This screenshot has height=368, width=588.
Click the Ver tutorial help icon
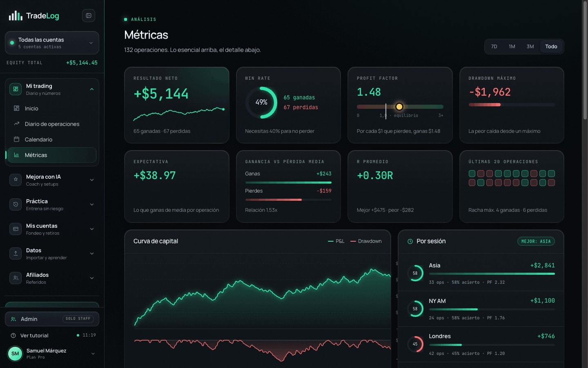point(13,335)
